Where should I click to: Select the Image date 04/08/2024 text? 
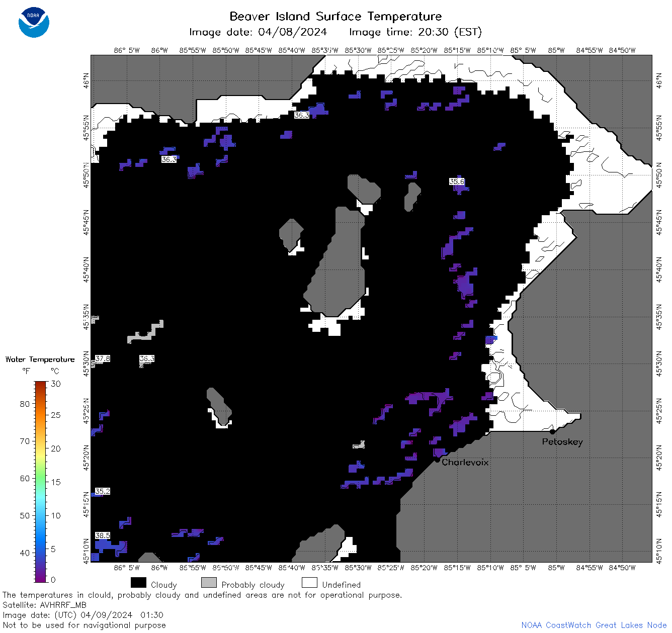pos(258,32)
